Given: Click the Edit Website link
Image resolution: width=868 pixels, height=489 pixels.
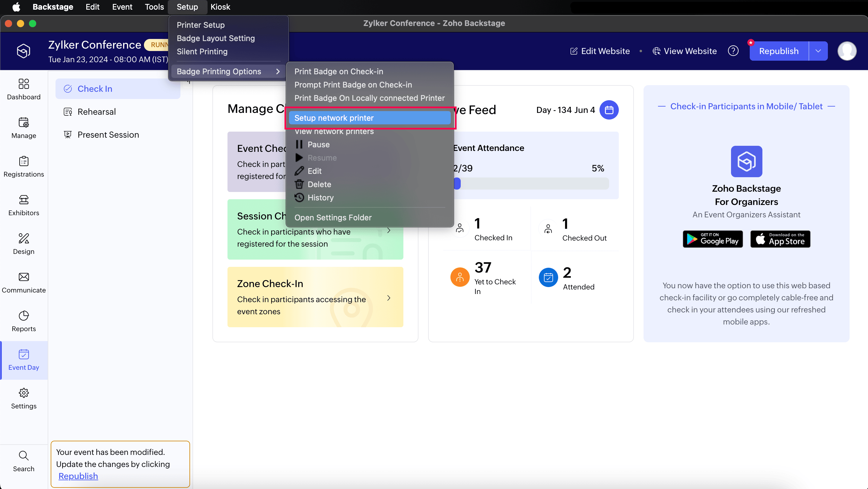Looking at the screenshot, I should (x=600, y=51).
